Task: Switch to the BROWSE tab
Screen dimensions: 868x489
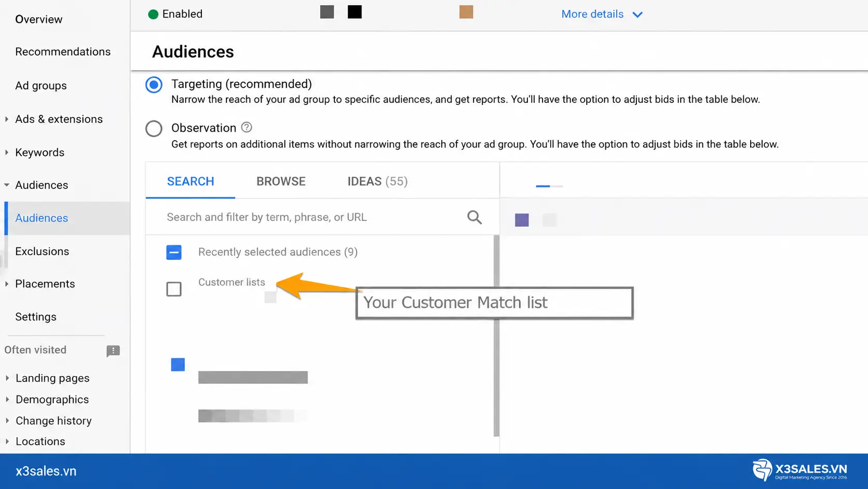Action: [x=281, y=181]
